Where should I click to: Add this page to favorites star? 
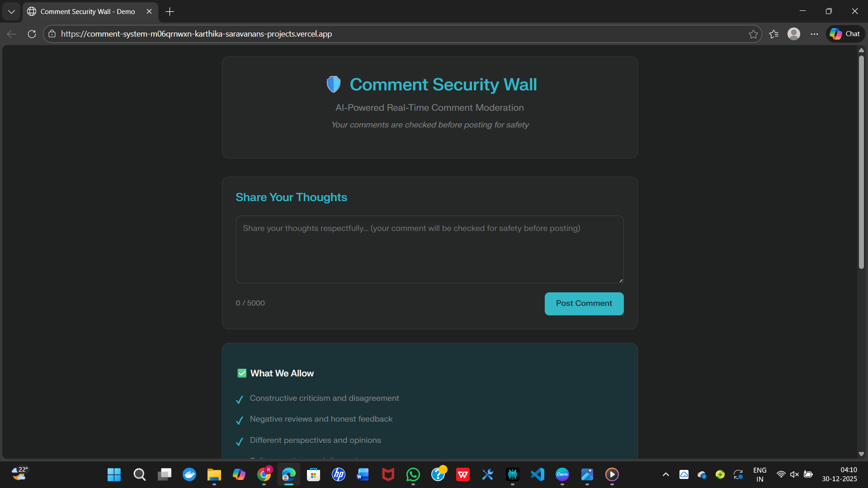(x=753, y=34)
